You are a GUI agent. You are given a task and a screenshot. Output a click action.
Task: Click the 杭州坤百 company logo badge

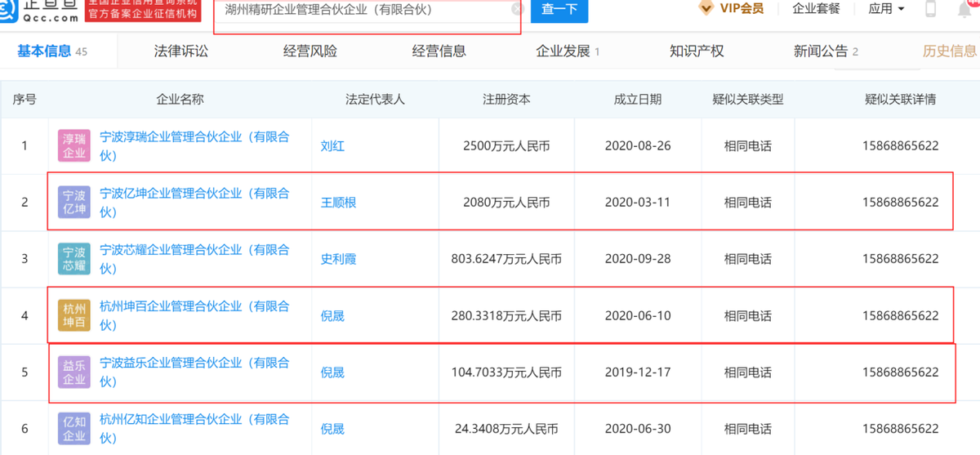[x=74, y=315]
